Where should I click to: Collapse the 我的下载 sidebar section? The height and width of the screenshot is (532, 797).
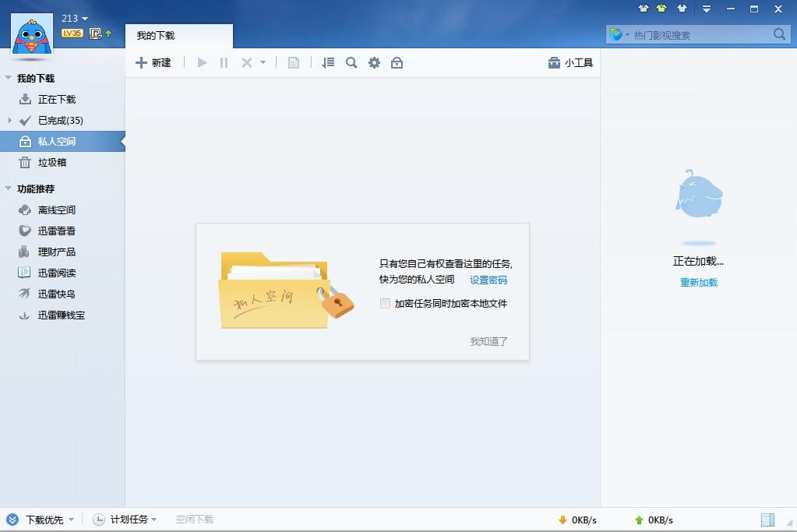8,78
